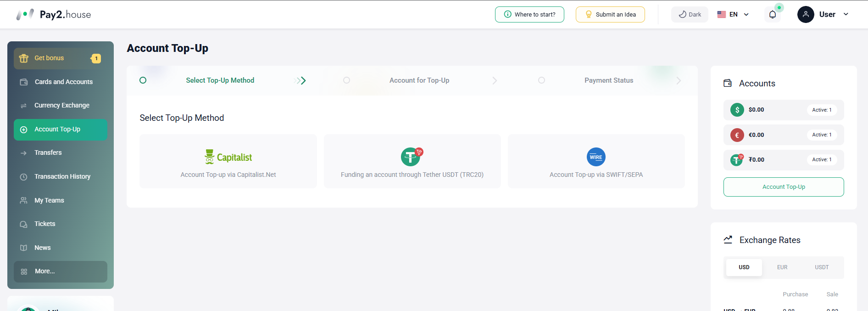868x311 pixels.
Task: Click the Payment Status step circle
Action: pyautogui.click(x=541, y=80)
